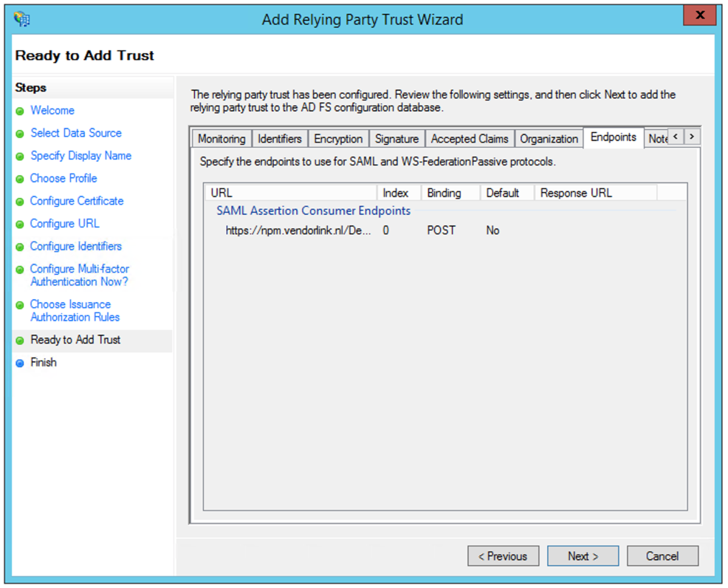
Task: Click the POST binding cell
Action: click(441, 230)
